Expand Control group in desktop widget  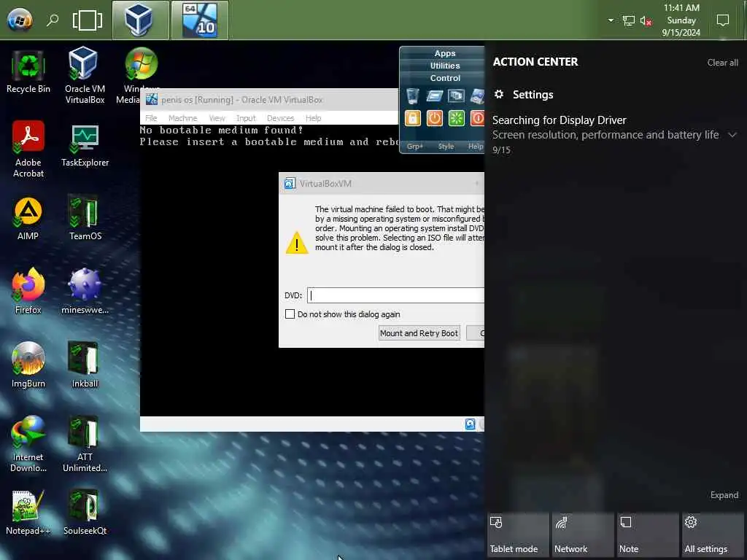(444, 78)
